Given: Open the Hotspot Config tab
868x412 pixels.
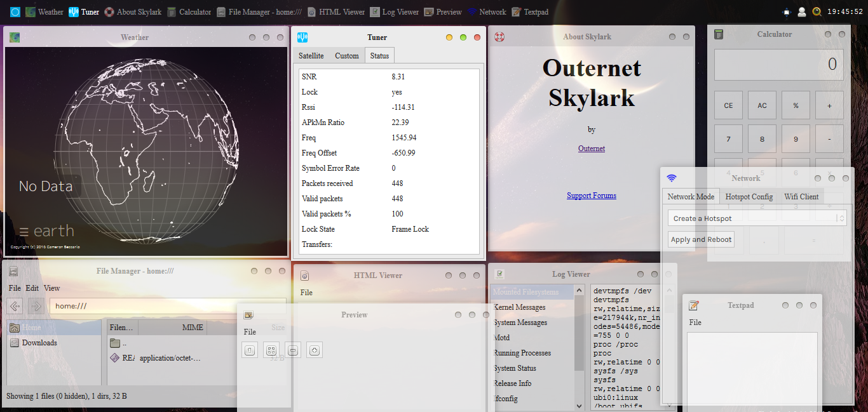Looking at the screenshot, I should point(749,197).
